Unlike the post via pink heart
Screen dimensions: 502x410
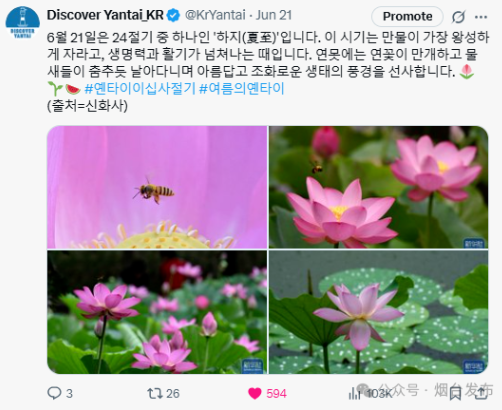255,394
